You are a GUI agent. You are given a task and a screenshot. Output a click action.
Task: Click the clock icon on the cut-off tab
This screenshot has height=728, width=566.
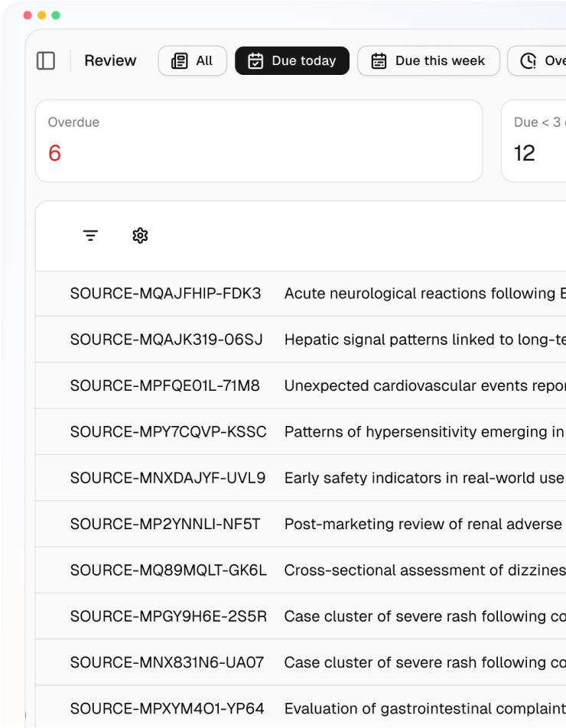(x=529, y=61)
